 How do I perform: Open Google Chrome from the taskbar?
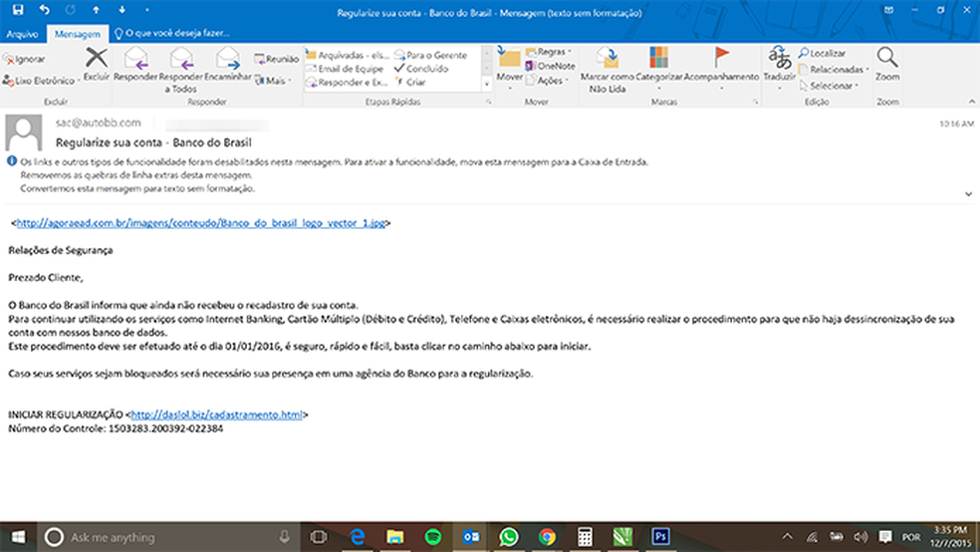point(547,537)
